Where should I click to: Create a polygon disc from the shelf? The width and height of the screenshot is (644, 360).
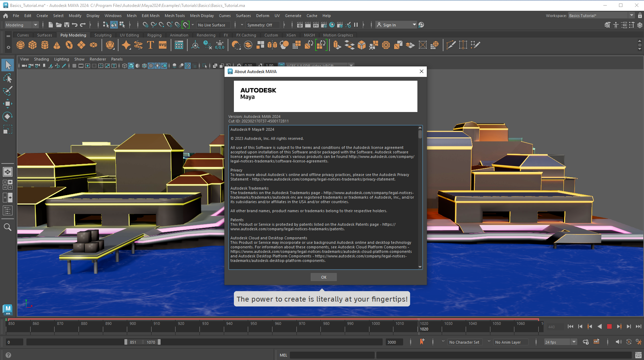pyautogui.click(x=93, y=45)
